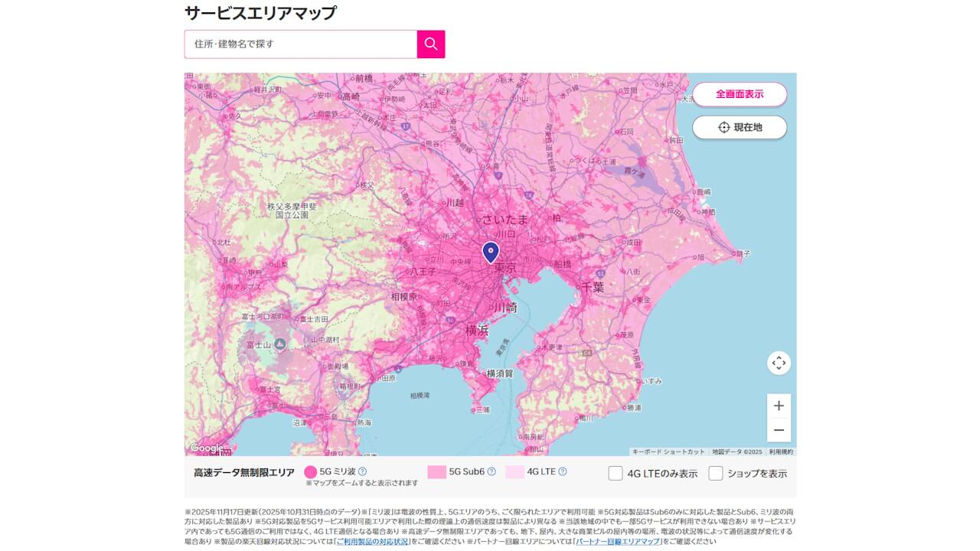Open the 利用規約 link on the map

click(x=781, y=452)
